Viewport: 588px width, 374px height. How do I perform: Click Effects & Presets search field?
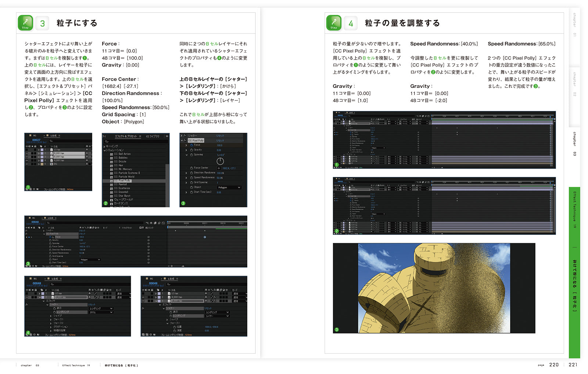(x=136, y=142)
